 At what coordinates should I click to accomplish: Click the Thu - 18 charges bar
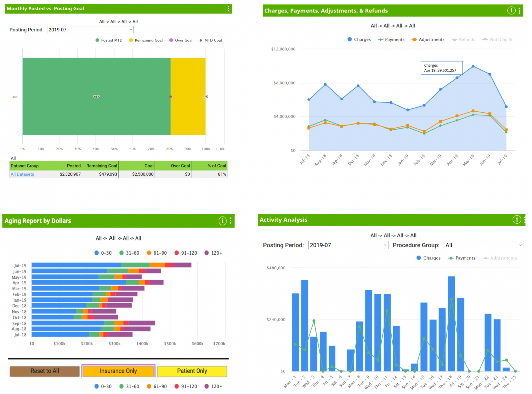pyautogui.click(x=451, y=323)
